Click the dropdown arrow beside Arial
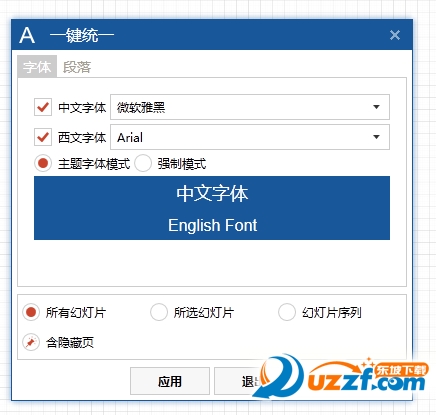The width and height of the screenshot is (436, 415). coord(376,137)
